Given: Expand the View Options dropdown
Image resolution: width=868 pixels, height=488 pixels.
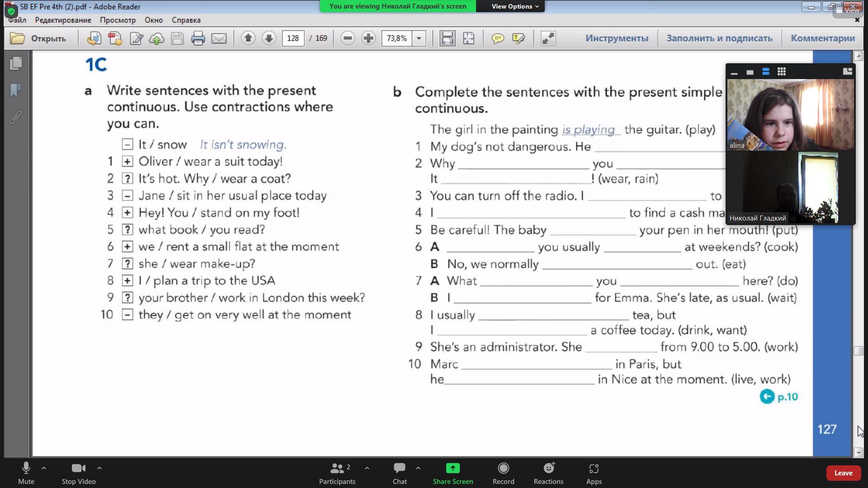Looking at the screenshot, I should (515, 6).
